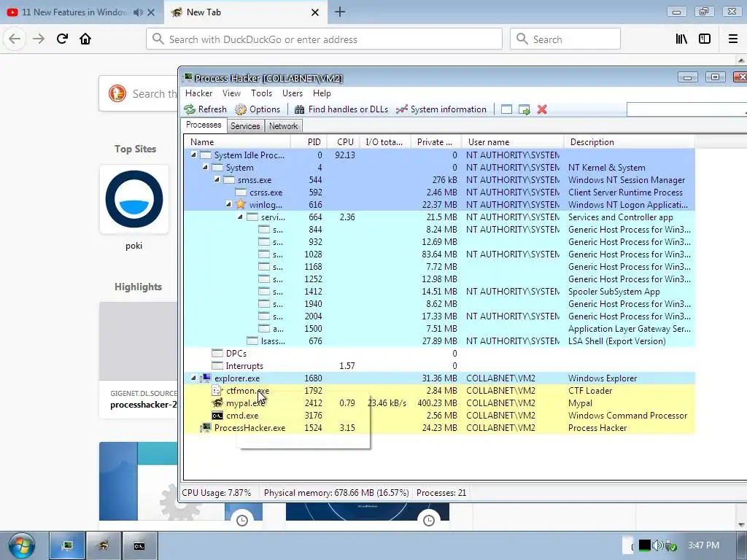747x560 pixels.
Task: Collapse the smss.exe tree node
Action: point(217,179)
